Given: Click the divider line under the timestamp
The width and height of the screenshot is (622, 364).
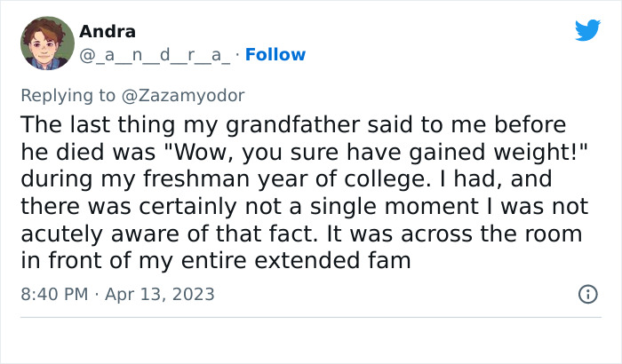Looking at the screenshot, I should 311,317.
